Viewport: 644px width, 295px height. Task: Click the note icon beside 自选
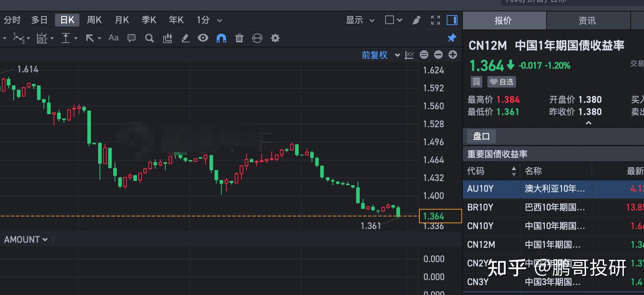point(476,82)
